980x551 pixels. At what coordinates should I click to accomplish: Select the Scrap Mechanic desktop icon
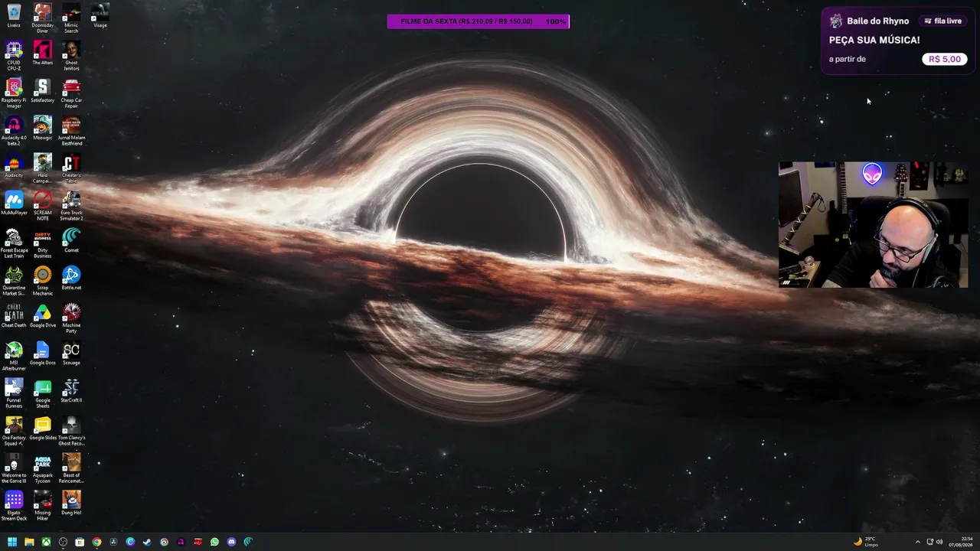pos(42,281)
